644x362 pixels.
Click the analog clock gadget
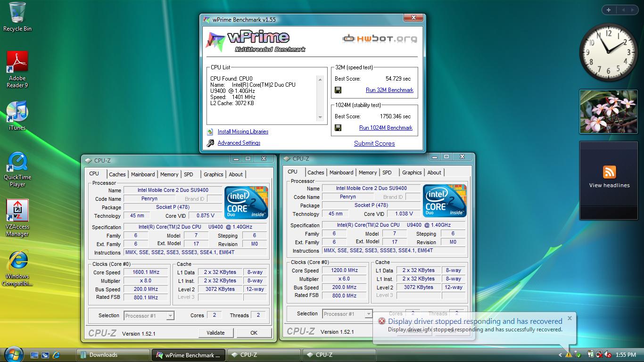(x=609, y=52)
